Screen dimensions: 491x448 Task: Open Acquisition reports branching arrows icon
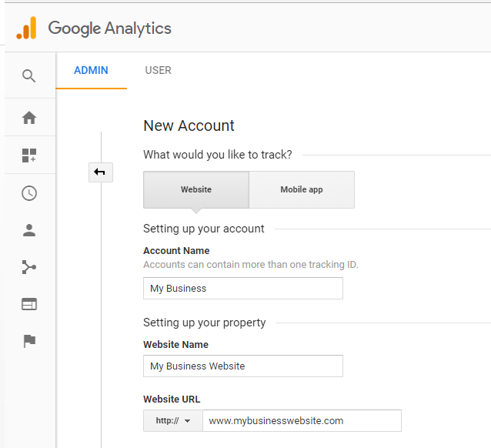tap(29, 267)
